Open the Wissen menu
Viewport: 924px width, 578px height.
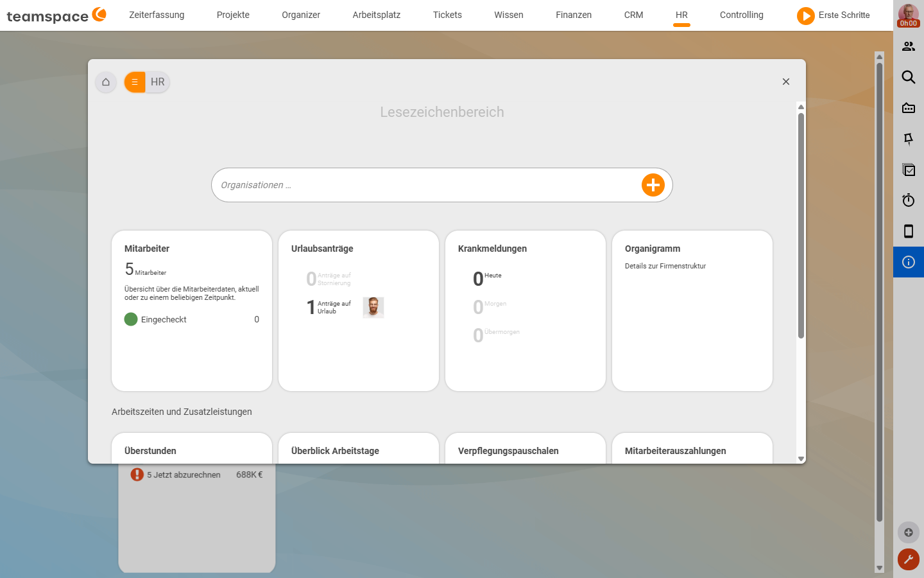coord(509,15)
